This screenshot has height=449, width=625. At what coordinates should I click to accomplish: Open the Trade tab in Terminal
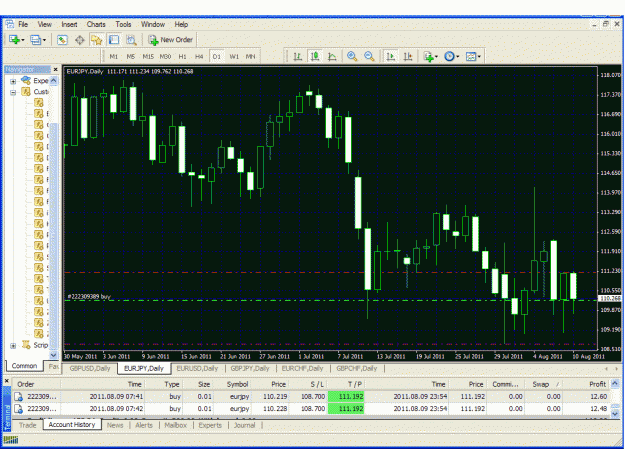pos(28,425)
